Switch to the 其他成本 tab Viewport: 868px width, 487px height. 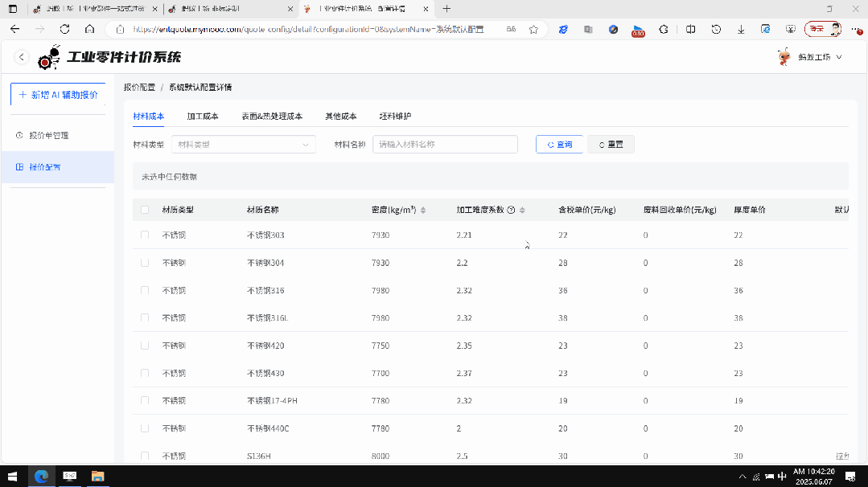pos(341,116)
